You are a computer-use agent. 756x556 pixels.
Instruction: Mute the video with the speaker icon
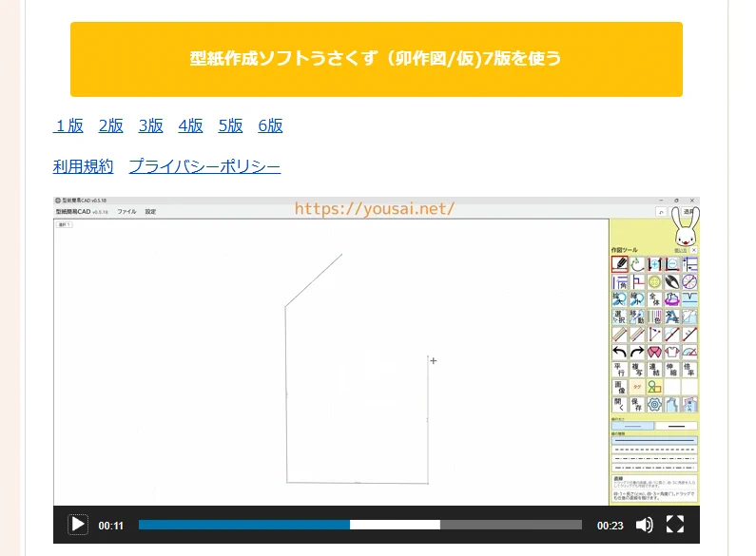[x=644, y=525]
